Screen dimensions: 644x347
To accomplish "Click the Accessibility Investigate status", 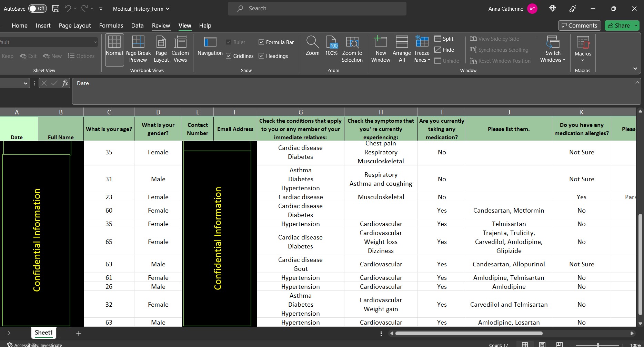I will click(34, 345).
